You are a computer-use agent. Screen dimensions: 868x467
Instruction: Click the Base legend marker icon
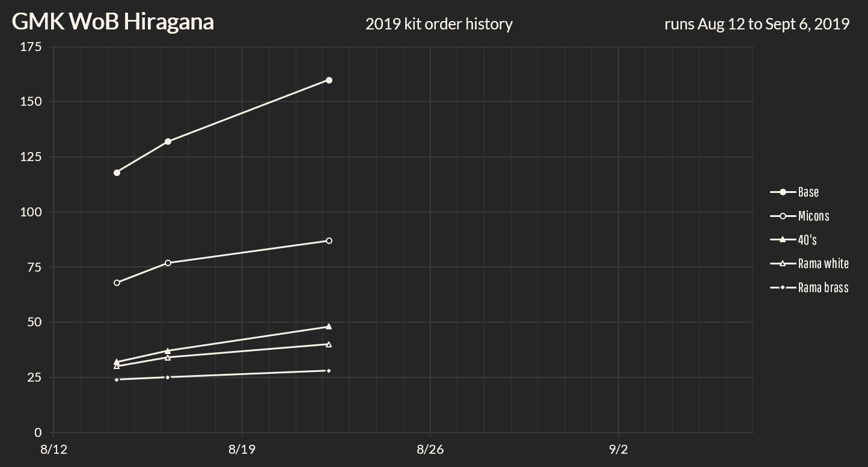click(x=783, y=192)
